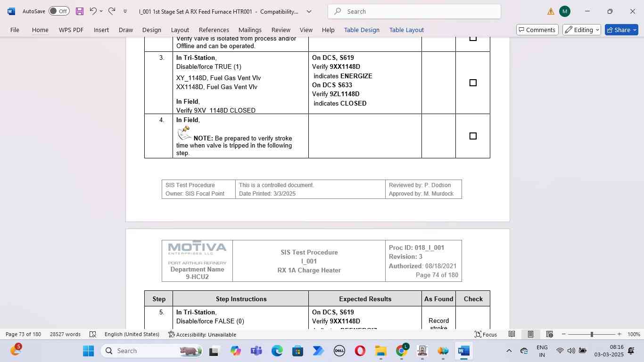Click the Share button
Screen dimensions: 644x362
coord(621,30)
